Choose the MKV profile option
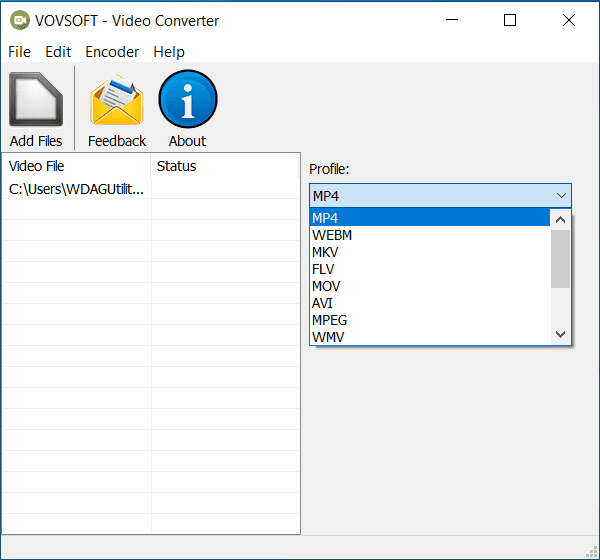 point(430,252)
